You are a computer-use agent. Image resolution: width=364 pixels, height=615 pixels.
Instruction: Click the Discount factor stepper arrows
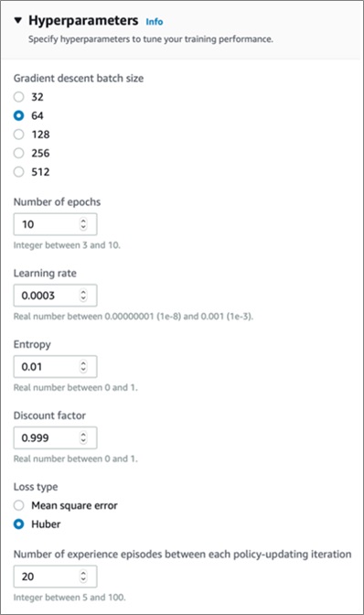click(83, 437)
